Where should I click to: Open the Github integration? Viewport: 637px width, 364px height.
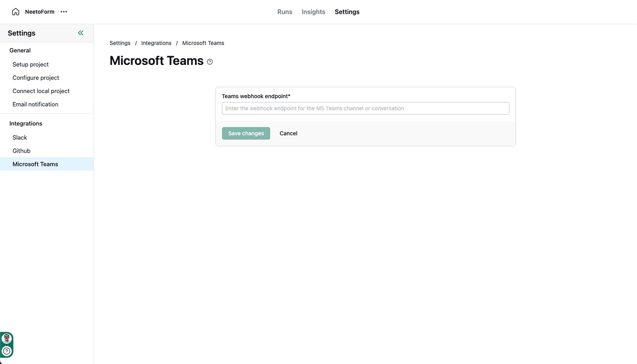21,151
